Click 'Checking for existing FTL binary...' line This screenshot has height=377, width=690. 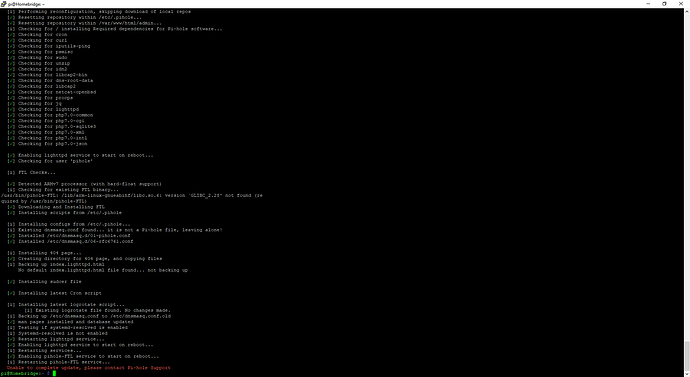click(63, 190)
